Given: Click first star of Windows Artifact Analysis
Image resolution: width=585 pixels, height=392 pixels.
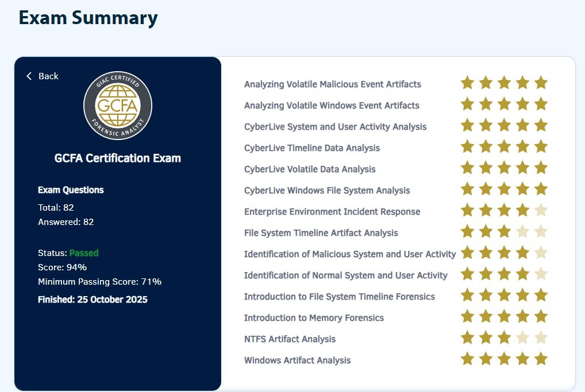Looking at the screenshot, I should [x=467, y=359].
